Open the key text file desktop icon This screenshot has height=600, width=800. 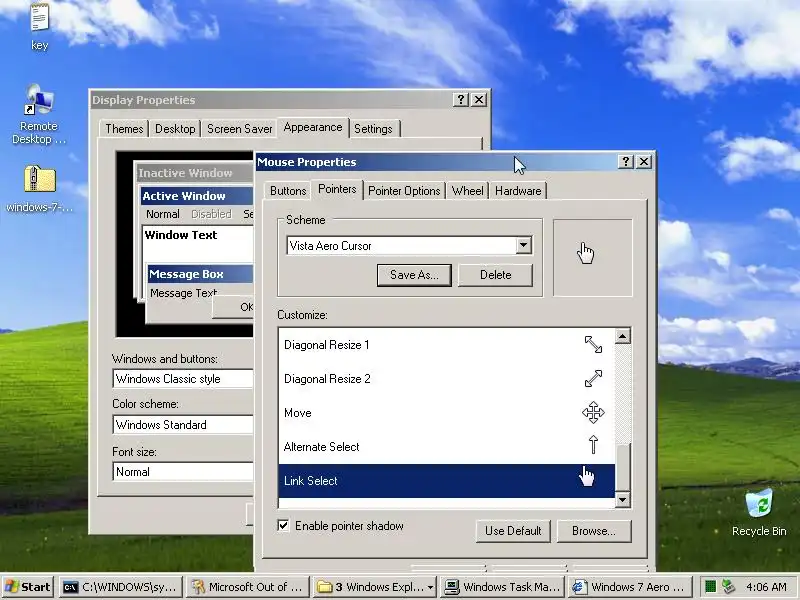pos(39,26)
